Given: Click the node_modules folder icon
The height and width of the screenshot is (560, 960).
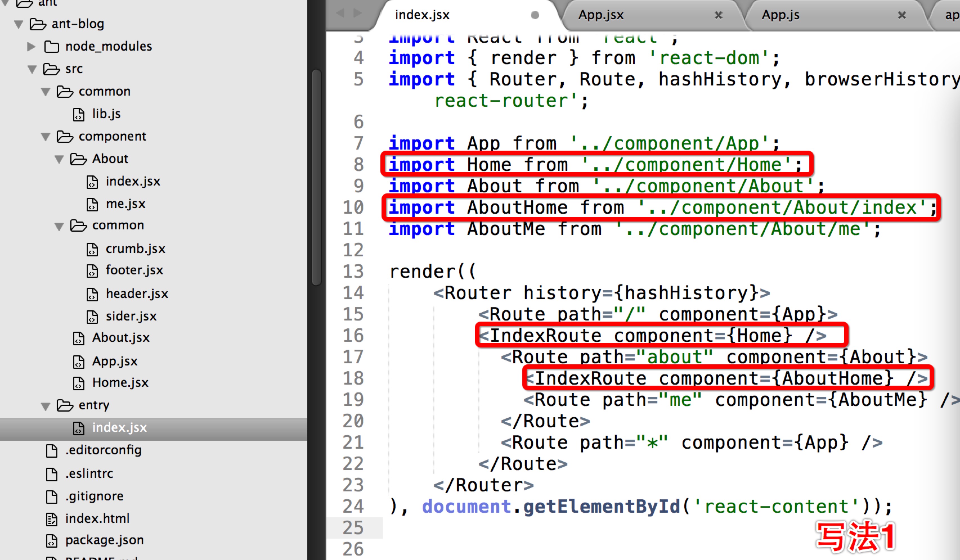Looking at the screenshot, I should click(51, 47).
